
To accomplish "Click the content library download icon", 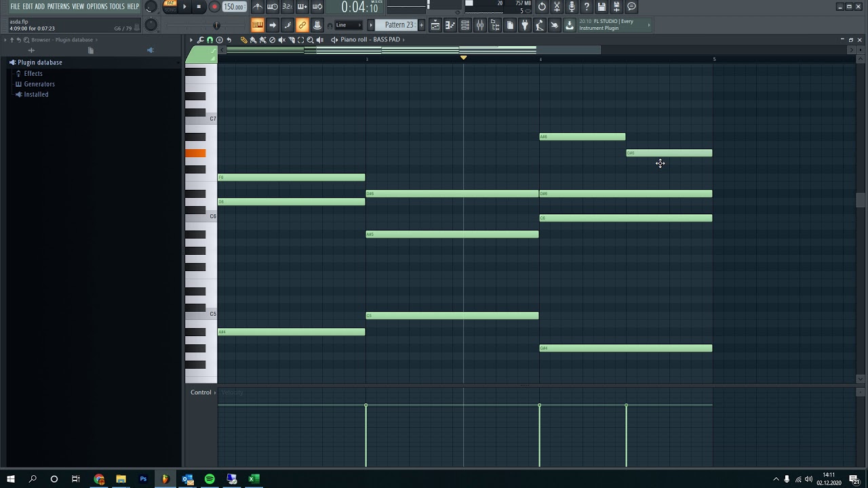I will [570, 25].
